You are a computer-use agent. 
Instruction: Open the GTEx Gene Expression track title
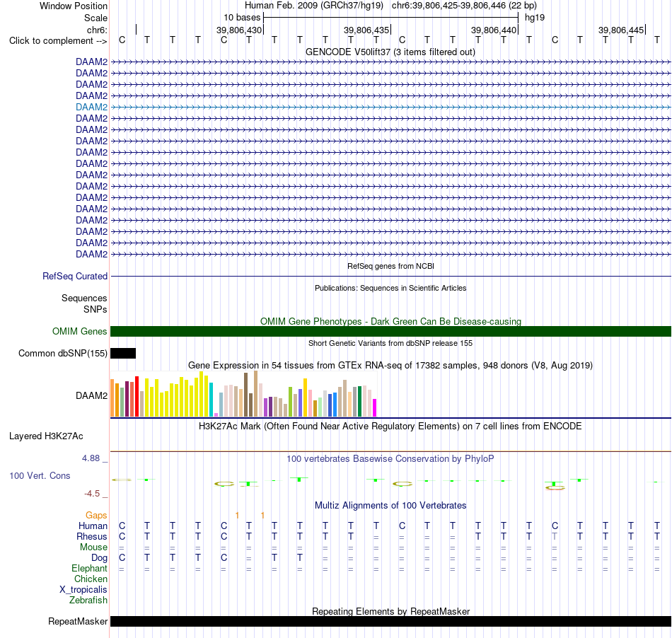coord(390,366)
